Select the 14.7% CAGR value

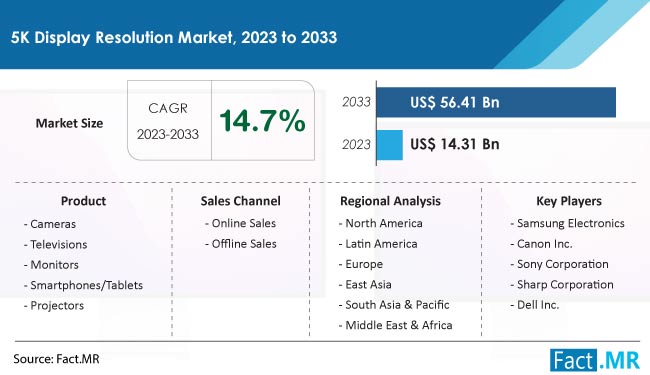pos(262,121)
